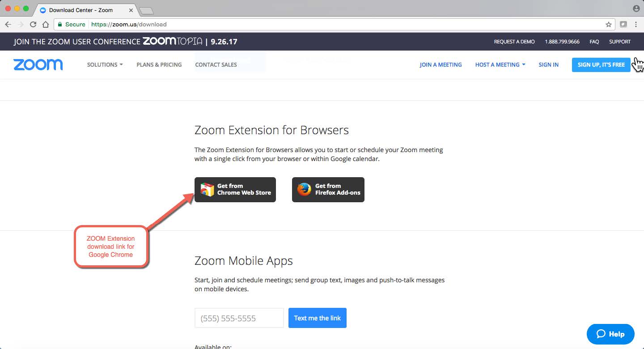The image size is (644, 349).
Task: Click the Text me the link button
Action: [x=318, y=318]
